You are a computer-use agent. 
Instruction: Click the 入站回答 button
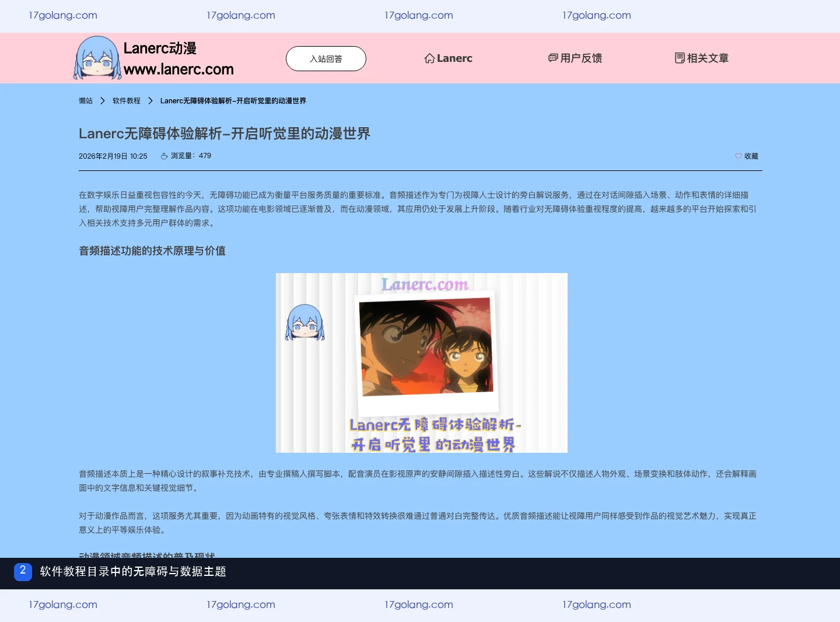pos(326,58)
